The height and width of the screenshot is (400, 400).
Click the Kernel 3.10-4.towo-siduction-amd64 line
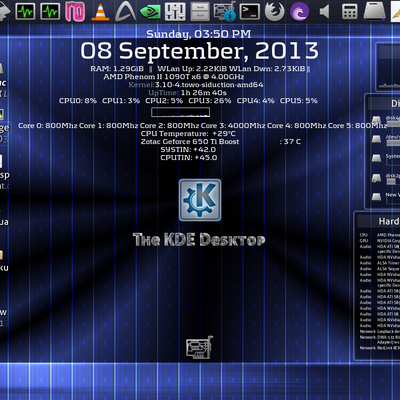[x=196, y=85]
